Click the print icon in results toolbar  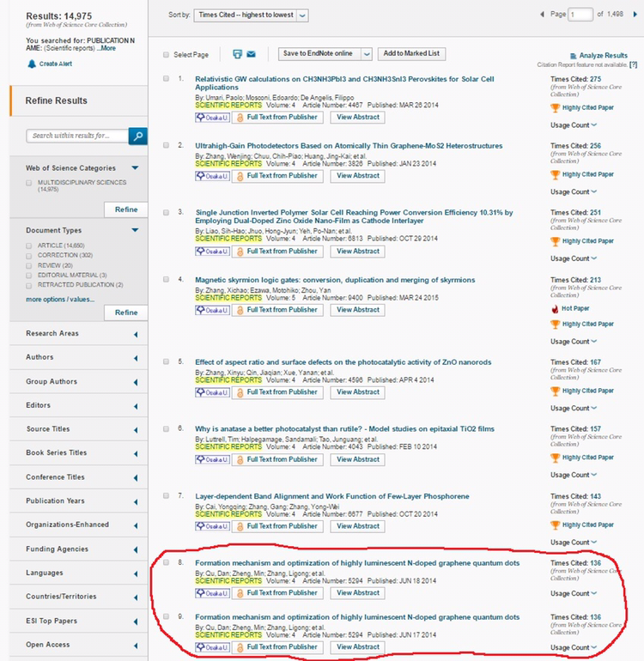click(238, 54)
